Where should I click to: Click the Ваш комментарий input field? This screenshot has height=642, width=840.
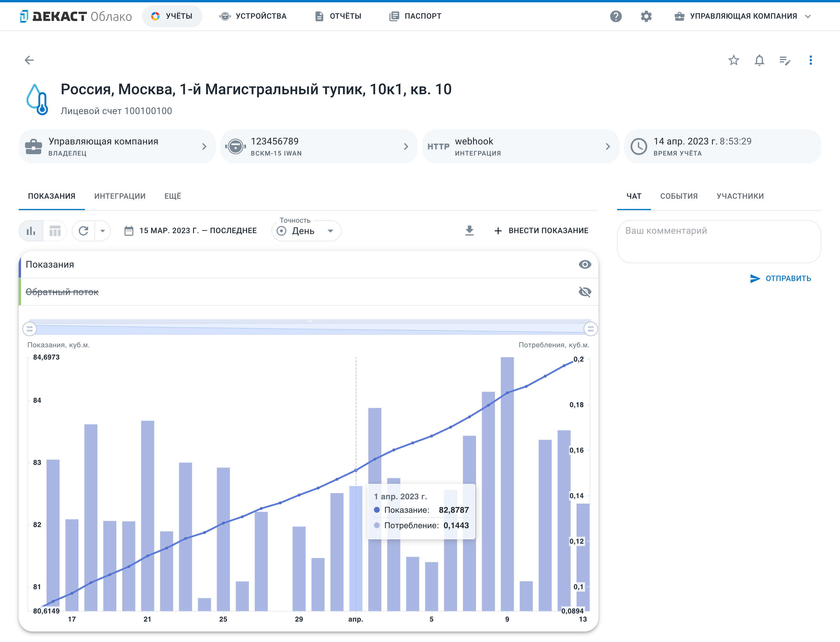[x=719, y=242]
